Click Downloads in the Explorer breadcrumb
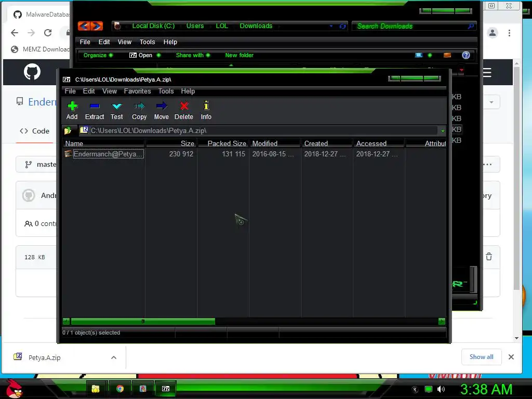Viewport: 532px width, 399px height. [x=256, y=26]
